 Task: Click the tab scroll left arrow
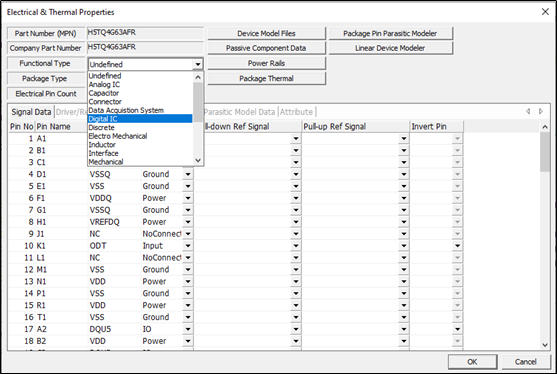(x=528, y=112)
